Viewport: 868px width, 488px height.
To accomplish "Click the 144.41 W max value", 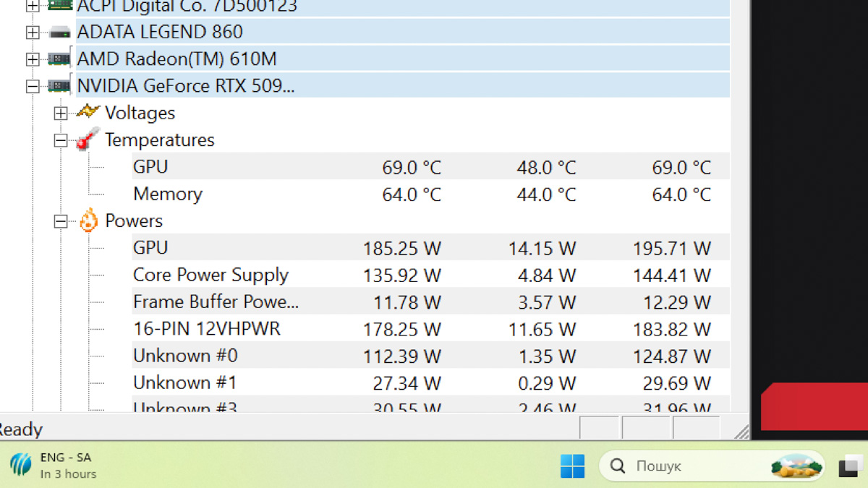I will [x=672, y=275].
